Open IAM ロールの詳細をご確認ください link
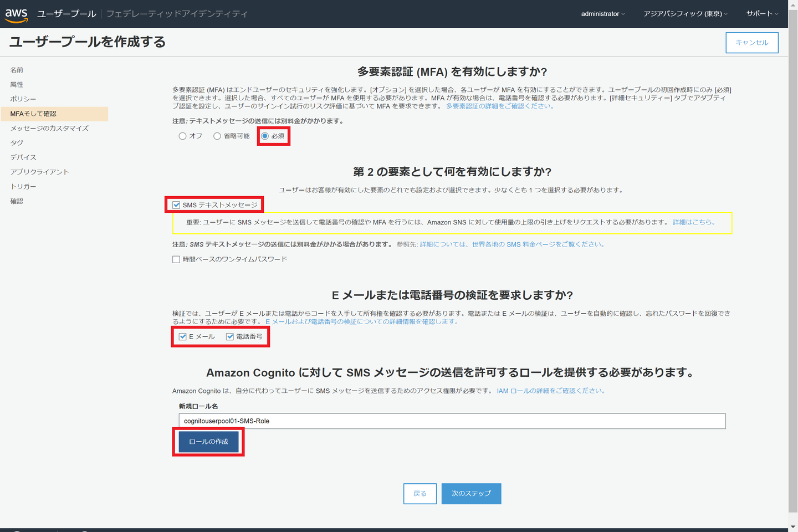Screen dimensions: 798x532 551,391
